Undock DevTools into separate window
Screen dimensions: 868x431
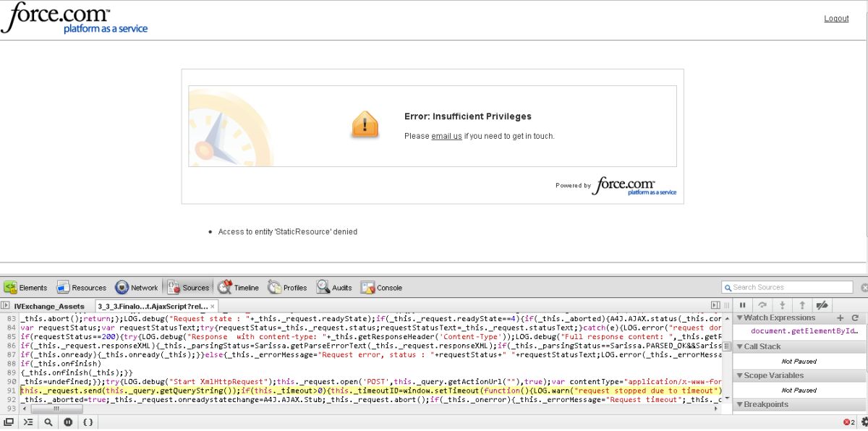pyautogui.click(x=9, y=422)
